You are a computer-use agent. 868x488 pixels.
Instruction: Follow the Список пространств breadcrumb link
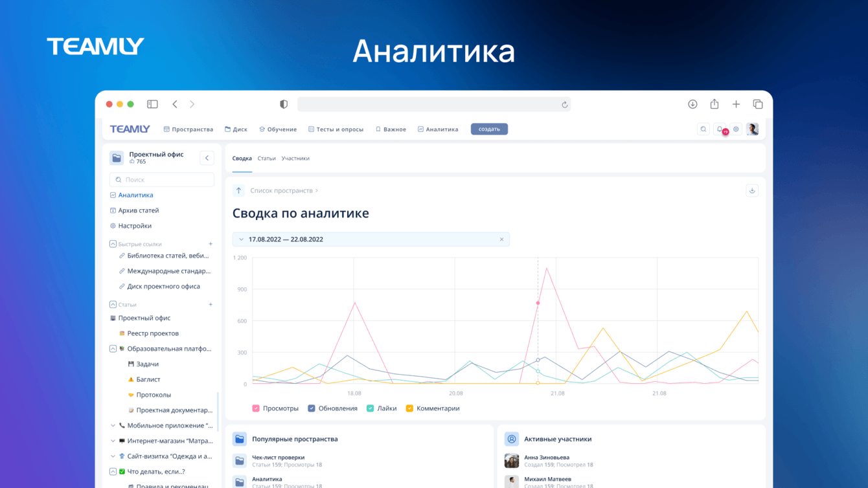[x=281, y=191]
